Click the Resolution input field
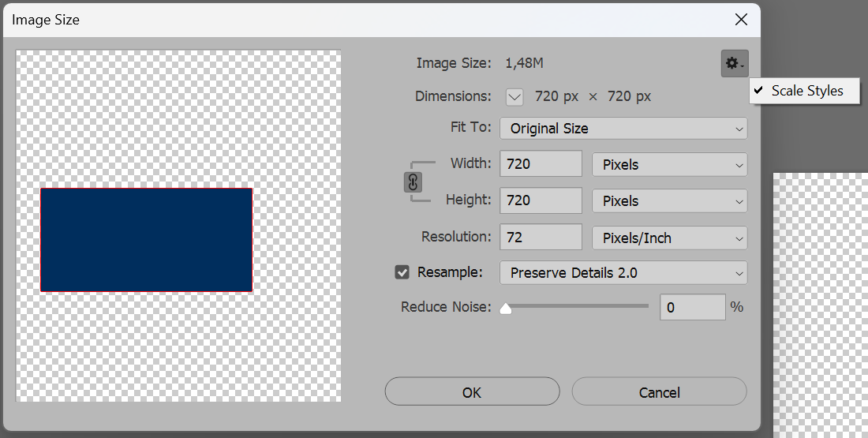The width and height of the screenshot is (868, 438). pyautogui.click(x=541, y=237)
